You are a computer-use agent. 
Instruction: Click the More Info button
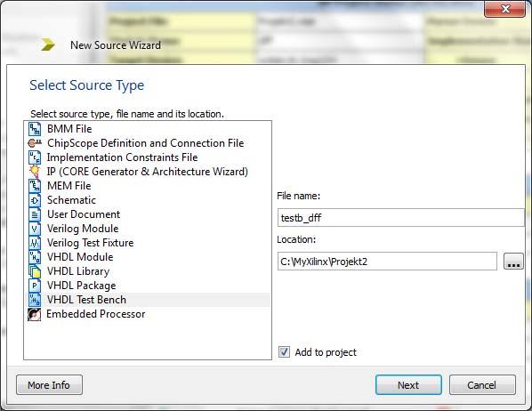49,385
